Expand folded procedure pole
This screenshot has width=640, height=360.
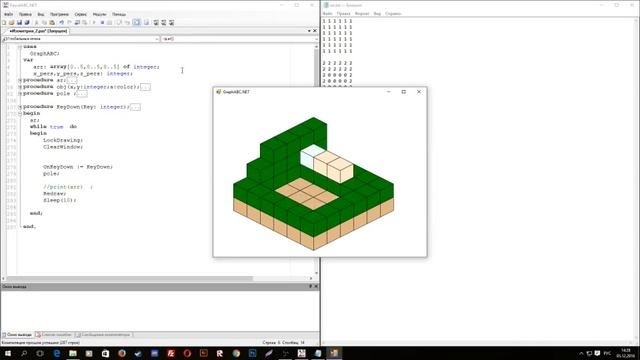[20, 93]
